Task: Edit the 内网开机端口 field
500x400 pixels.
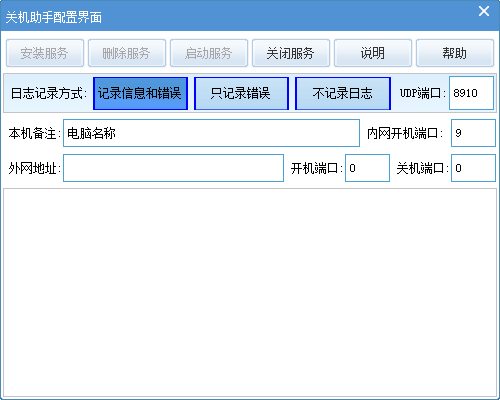Action: pyautogui.click(x=473, y=133)
